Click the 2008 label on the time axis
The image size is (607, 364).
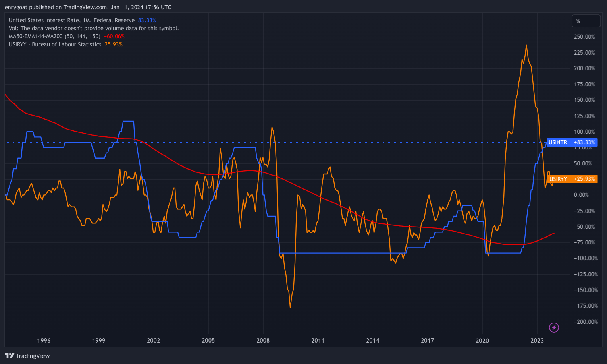(x=263, y=341)
